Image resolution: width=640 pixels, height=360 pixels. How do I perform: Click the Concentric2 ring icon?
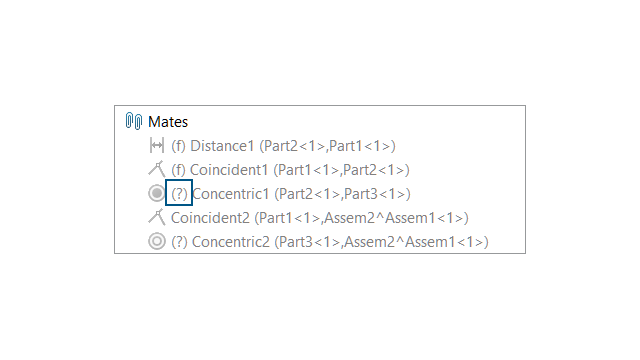click(157, 241)
